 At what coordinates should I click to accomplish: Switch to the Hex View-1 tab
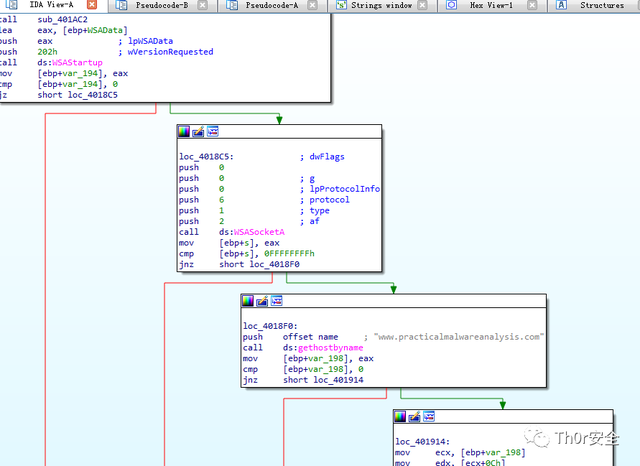click(491, 5)
